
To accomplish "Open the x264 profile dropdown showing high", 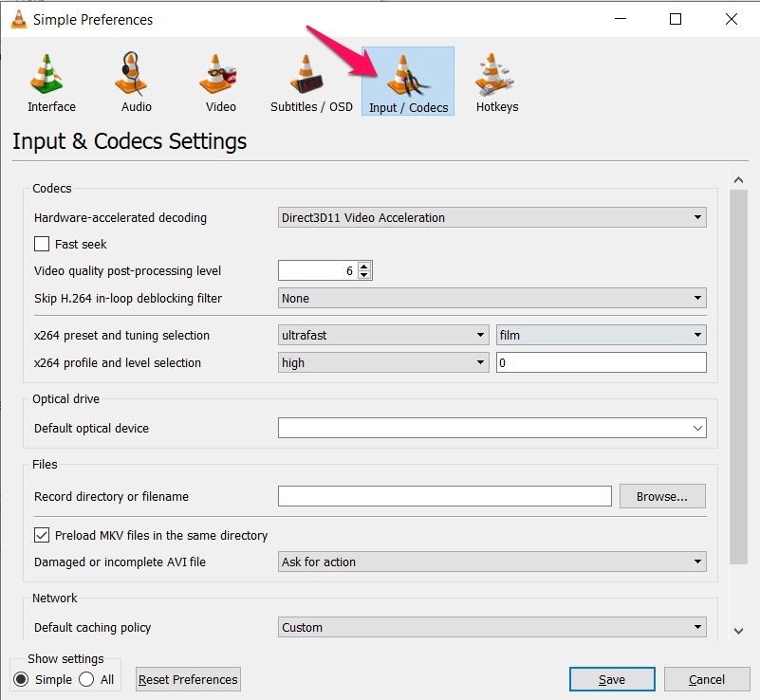I will (383, 362).
